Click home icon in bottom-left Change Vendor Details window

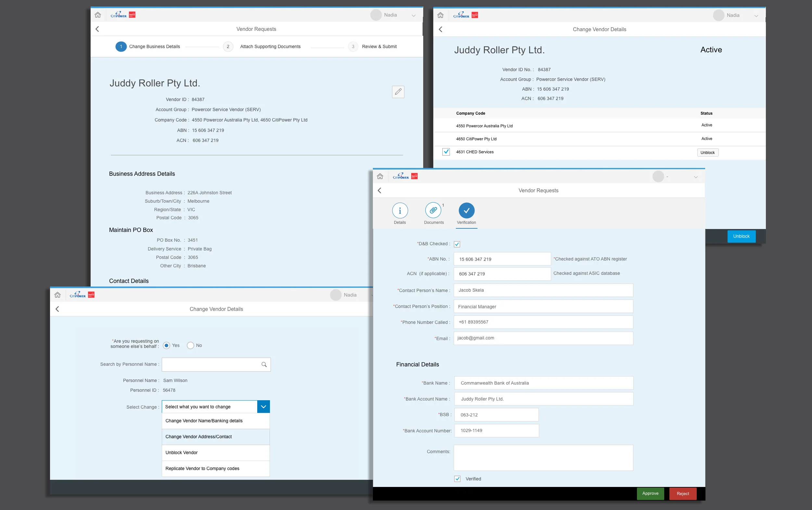pos(58,295)
